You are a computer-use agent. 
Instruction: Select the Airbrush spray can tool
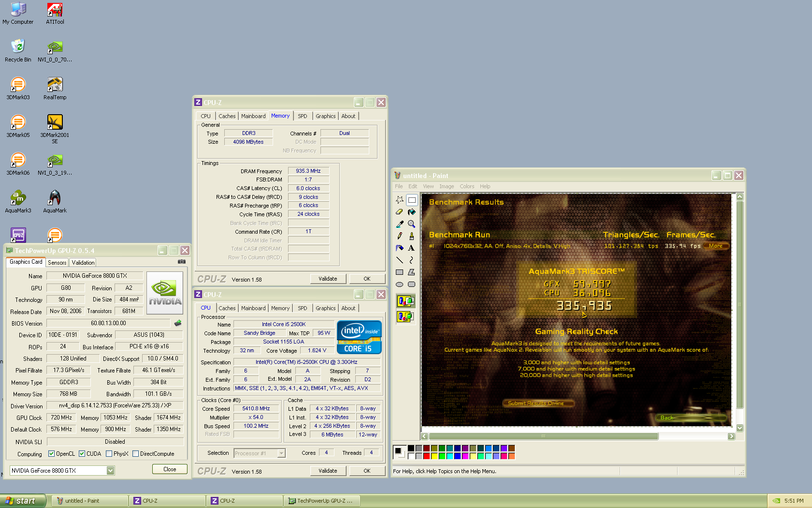tap(400, 248)
